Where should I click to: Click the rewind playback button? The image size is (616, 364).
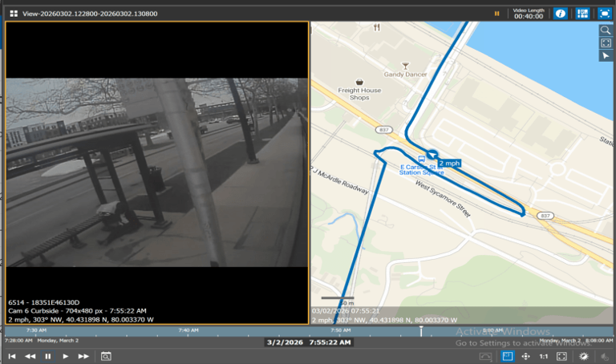30,356
